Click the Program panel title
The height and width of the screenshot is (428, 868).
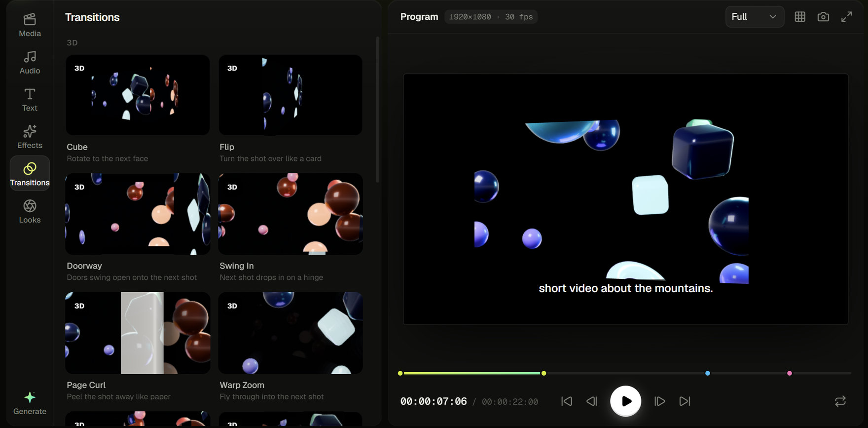tap(419, 17)
